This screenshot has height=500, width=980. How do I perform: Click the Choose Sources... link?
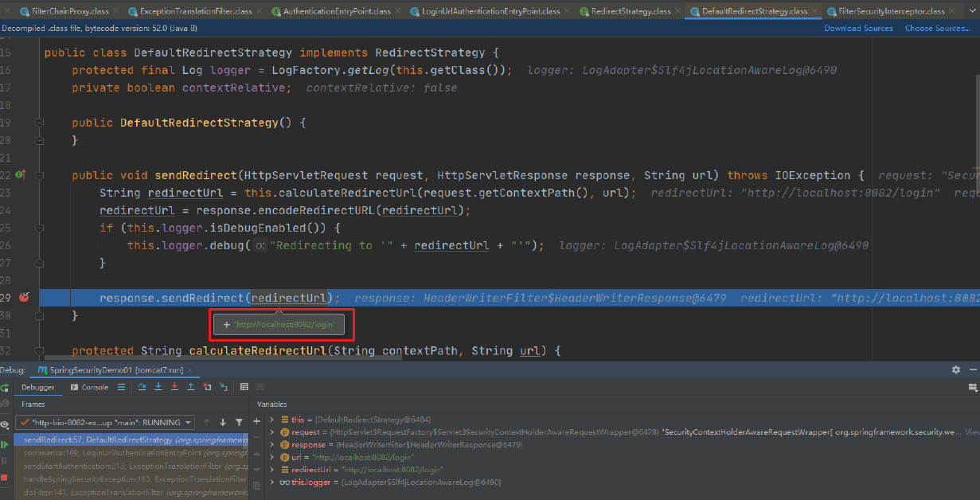pyautogui.click(x=938, y=28)
